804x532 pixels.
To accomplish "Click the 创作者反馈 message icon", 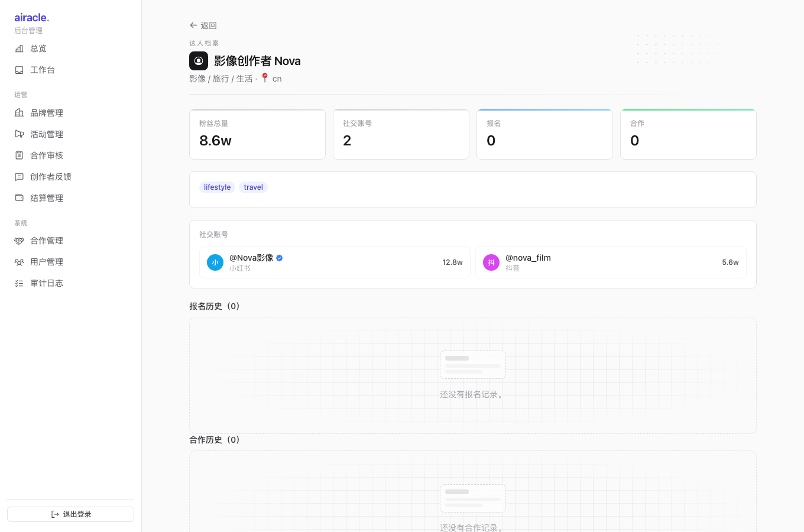I will point(19,177).
